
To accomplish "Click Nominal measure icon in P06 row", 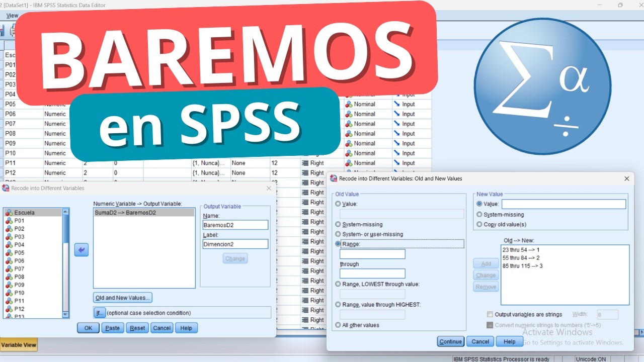I will [x=349, y=114].
